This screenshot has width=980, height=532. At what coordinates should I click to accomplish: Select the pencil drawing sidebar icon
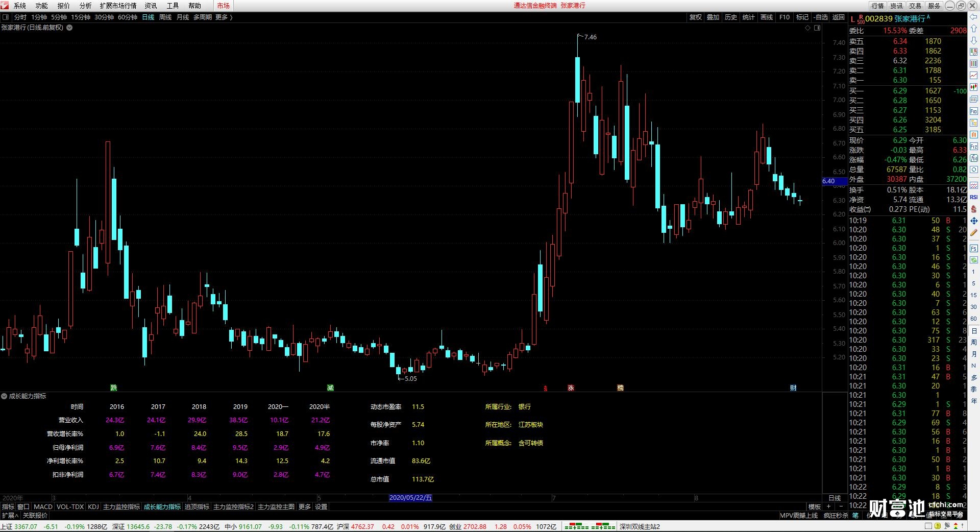pos(974,233)
